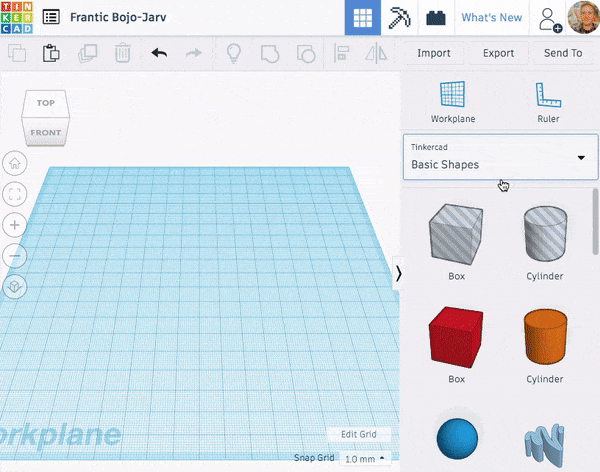Open the Blocks pickaxe mode

coord(399,18)
